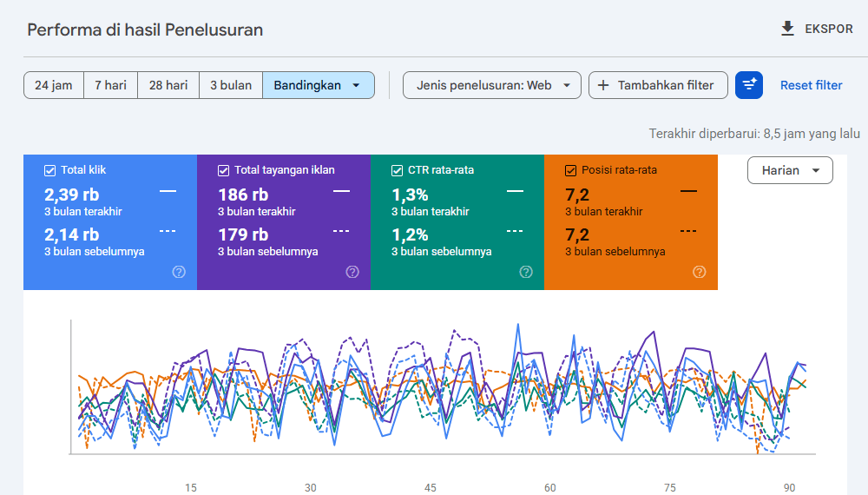Click the EKSPOR button text
The image size is (868, 495).
[829, 29]
